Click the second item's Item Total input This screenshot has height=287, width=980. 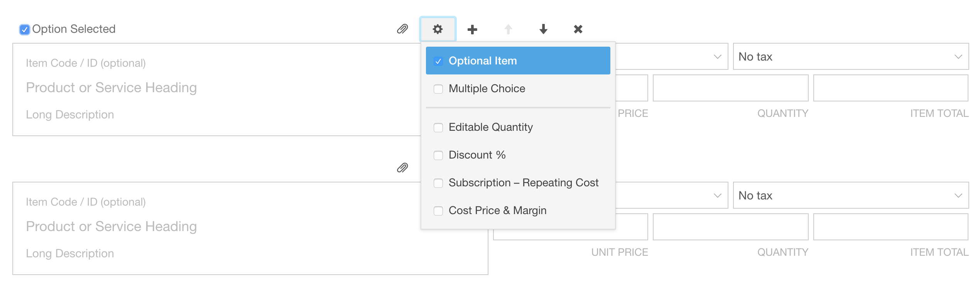coord(891,227)
